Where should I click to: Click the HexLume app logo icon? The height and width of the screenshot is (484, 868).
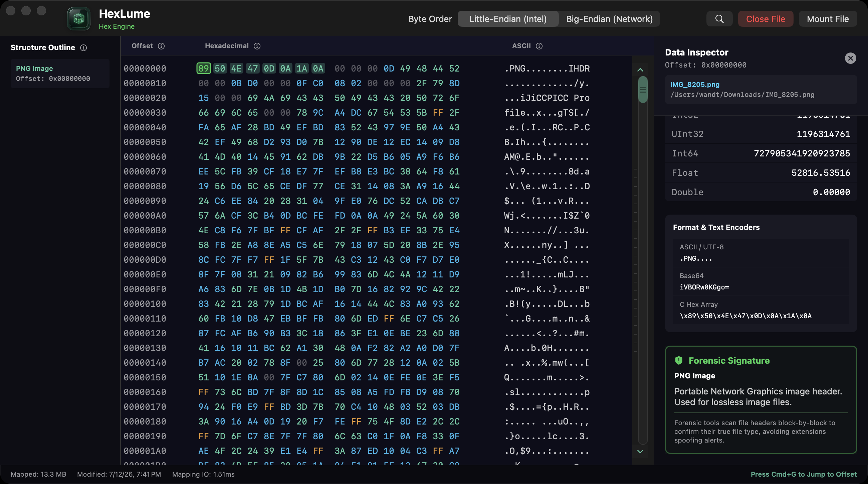pos(78,19)
